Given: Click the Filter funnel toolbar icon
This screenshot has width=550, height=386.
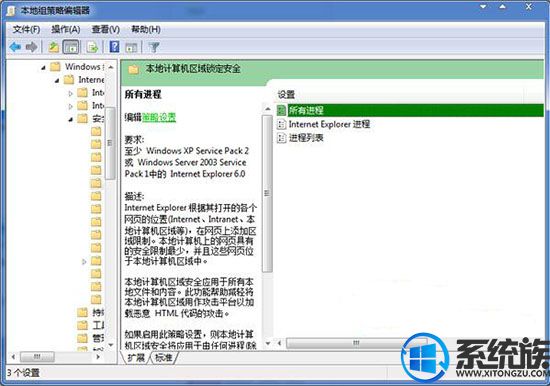Looking at the screenshot, I should (154, 47).
